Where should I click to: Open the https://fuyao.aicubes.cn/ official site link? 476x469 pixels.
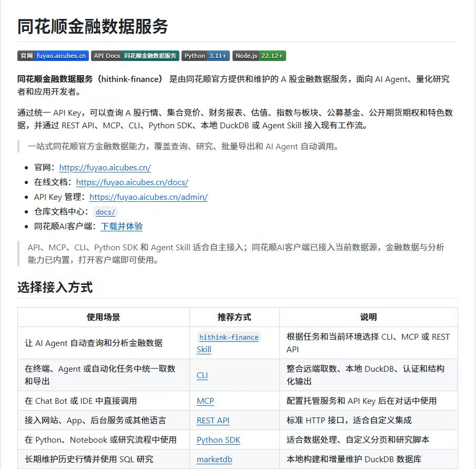pos(105,168)
